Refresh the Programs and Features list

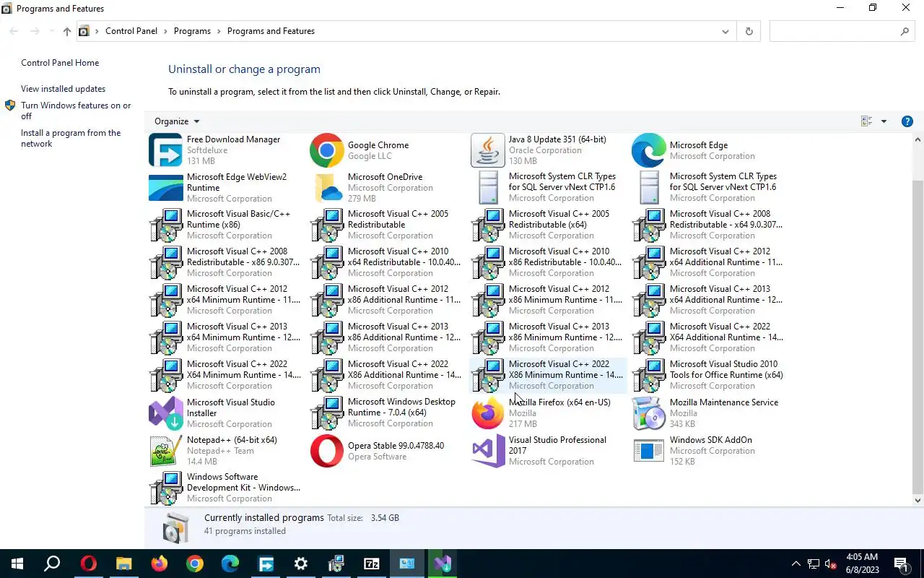coord(749,31)
